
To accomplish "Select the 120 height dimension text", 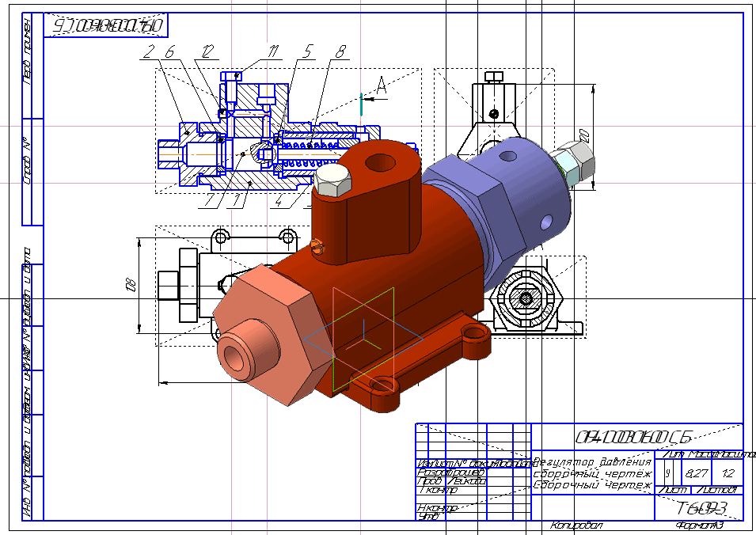I will click(x=585, y=135).
